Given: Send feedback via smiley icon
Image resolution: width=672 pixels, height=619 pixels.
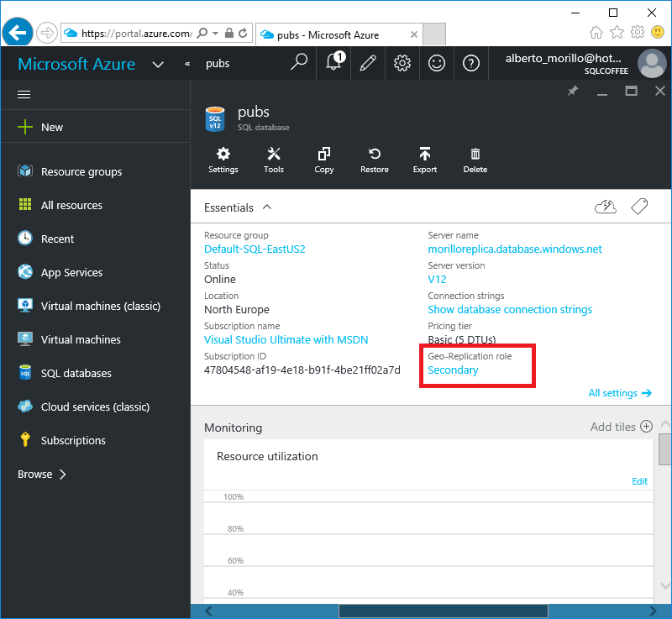Looking at the screenshot, I should point(436,63).
